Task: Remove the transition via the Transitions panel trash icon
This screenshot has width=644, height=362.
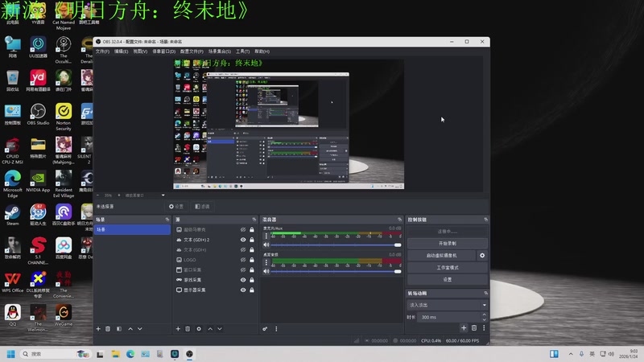Action: click(474, 328)
